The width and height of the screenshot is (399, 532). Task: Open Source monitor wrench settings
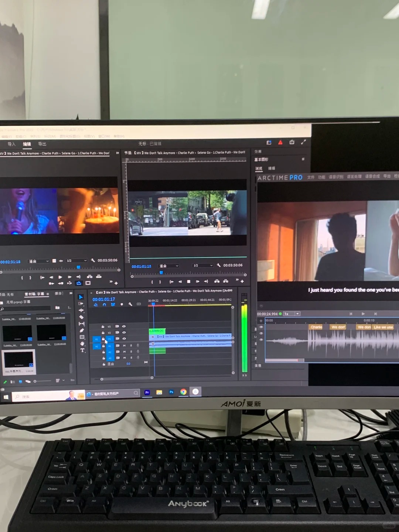[93, 260]
